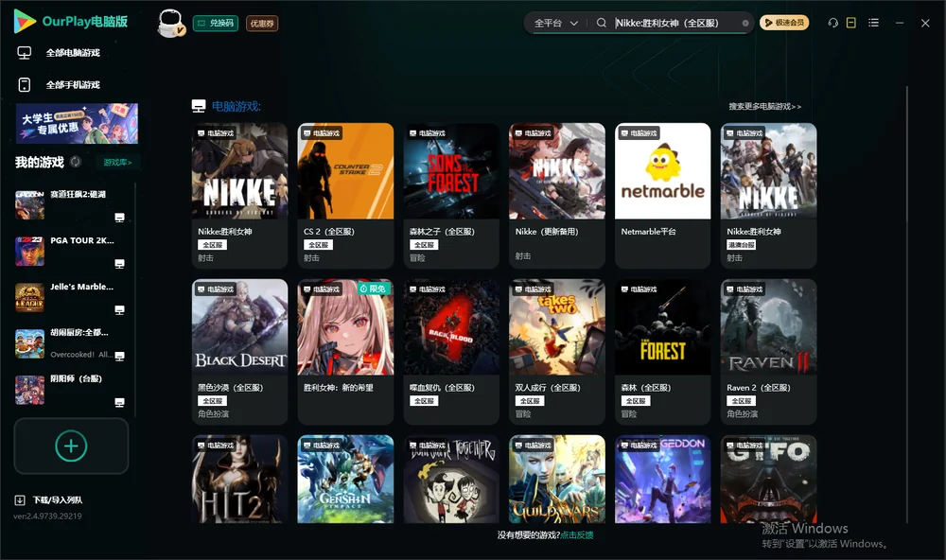The height and width of the screenshot is (560, 946).
Task: Open the user avatar profile
Action: click(x=170, y=23)
